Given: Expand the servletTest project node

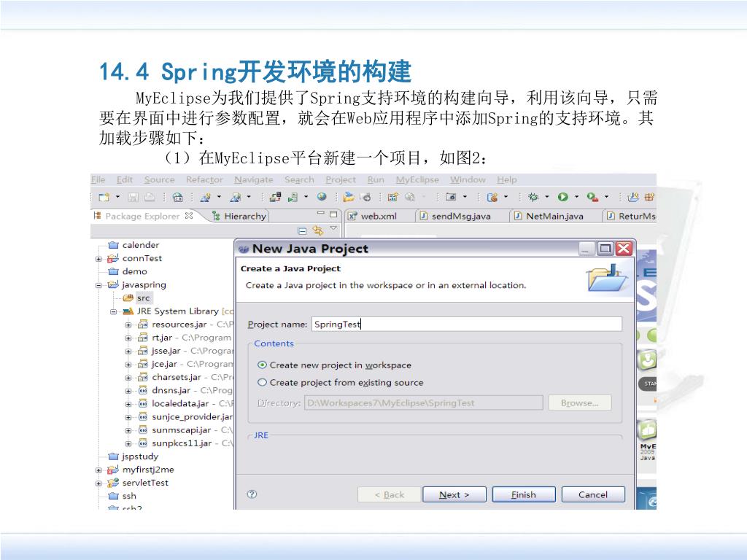Looking at the screenshot, I should tap(98, 484).
